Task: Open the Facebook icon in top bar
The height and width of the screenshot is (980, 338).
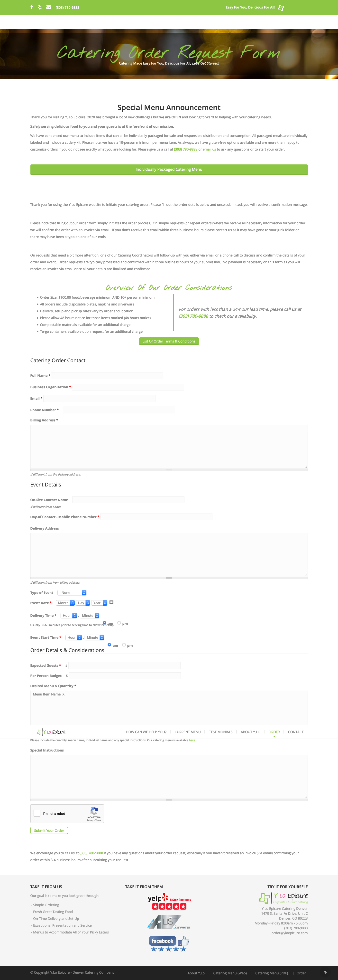Action: [32, 7]
